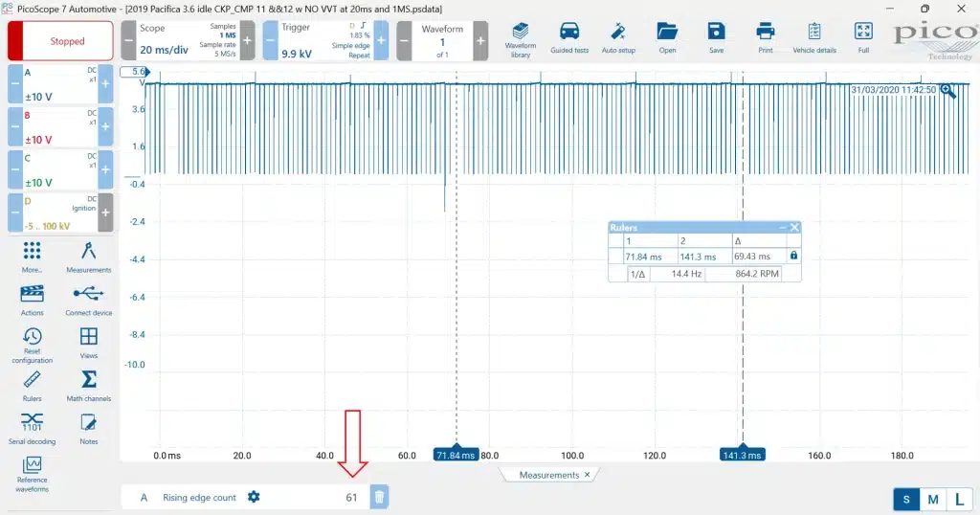The image size is (980, 515).
Task: Open the Views layout tool
Action: click(x=89, y=343)
